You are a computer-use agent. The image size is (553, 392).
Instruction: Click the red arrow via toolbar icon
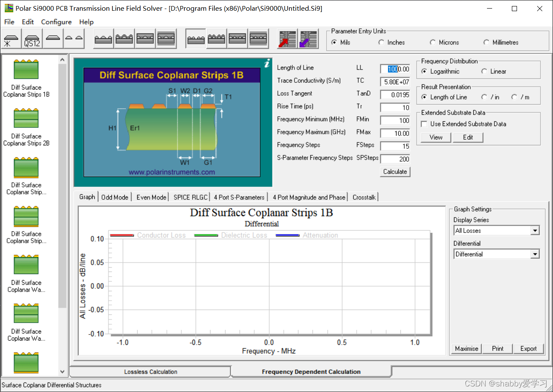288,39
